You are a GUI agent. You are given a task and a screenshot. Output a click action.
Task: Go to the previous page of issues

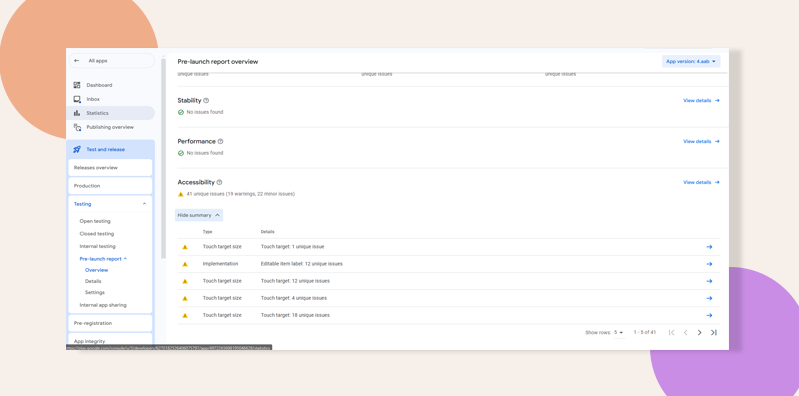685,332
